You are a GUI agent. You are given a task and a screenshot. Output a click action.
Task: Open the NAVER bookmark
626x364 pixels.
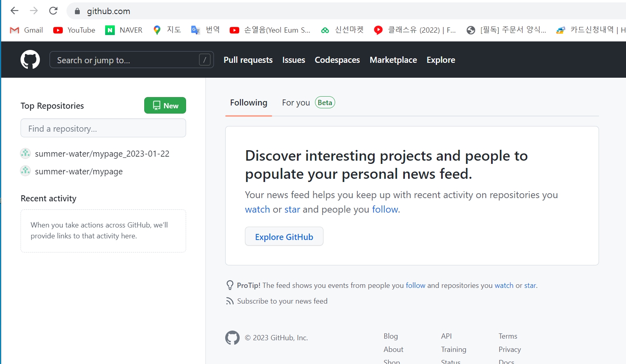pos(124,30)
